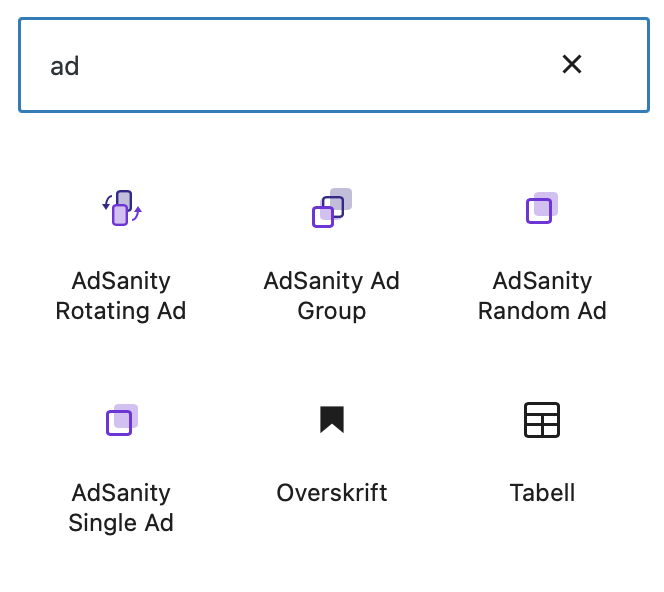Click the "AdSanity Rotating Ad" label
The width and height of the screenshot is (664, 592).
click(121, 296)
